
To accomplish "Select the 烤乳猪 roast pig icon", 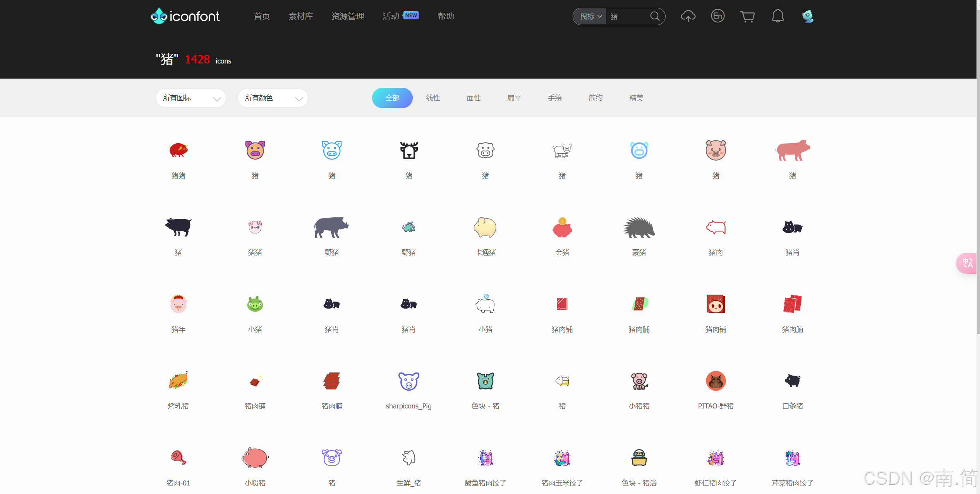I will [x=178, y=381].
